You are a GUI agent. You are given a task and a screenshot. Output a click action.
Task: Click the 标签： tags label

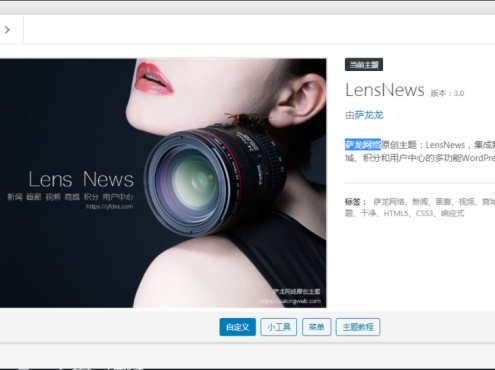[355, 202]
